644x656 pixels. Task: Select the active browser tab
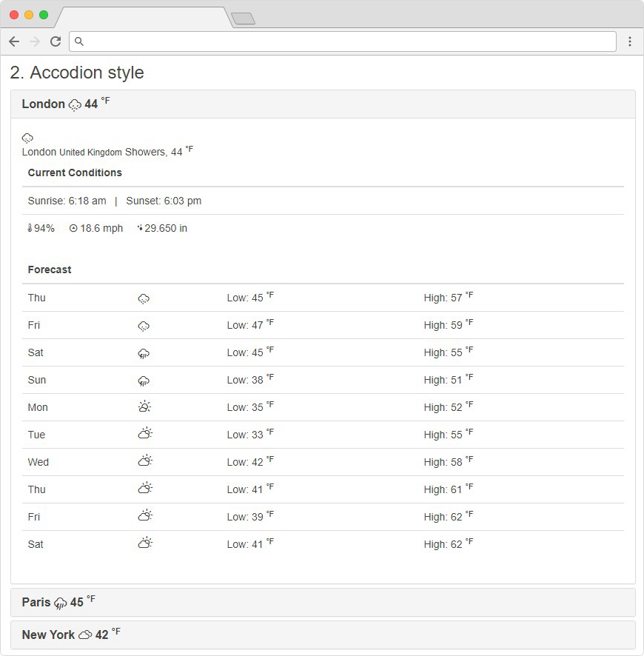pos(144,17)
